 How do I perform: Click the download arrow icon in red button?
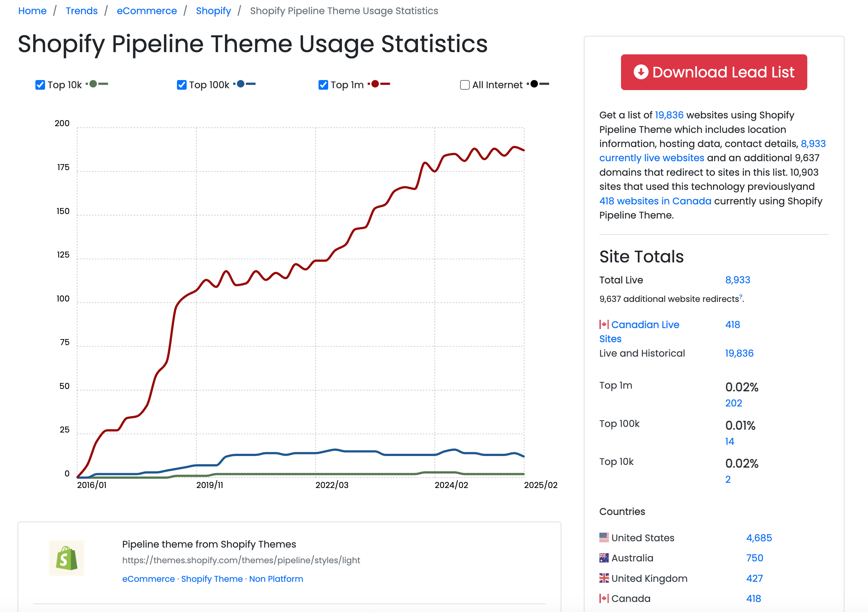click(641, 72)
